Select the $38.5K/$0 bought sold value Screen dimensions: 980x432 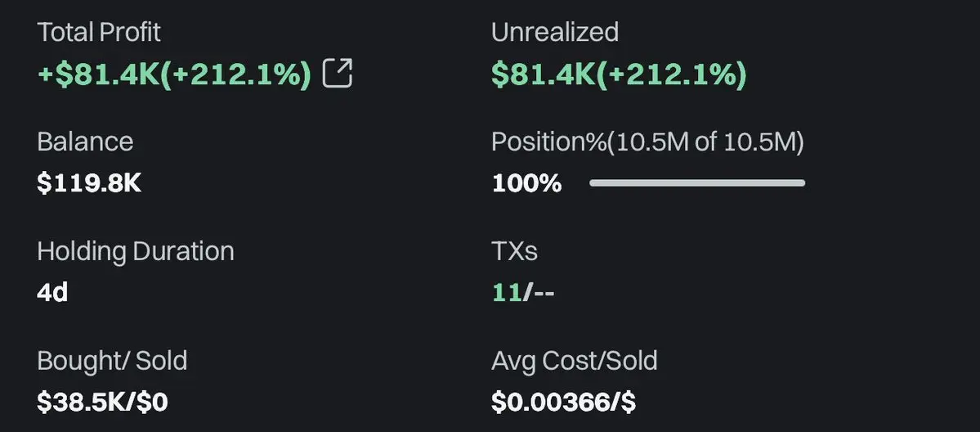pos(102,402)
